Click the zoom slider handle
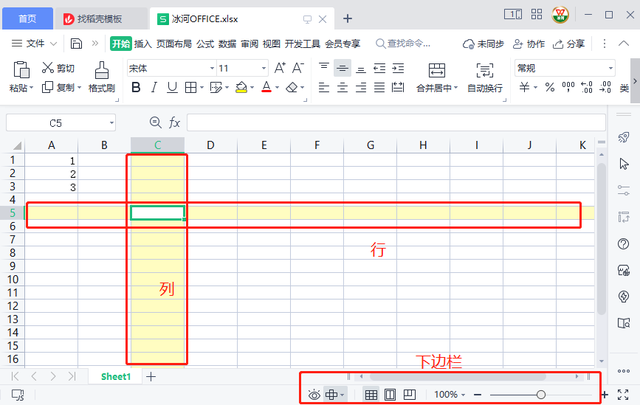This screenshot has width=640, height=405. [541, 394]
